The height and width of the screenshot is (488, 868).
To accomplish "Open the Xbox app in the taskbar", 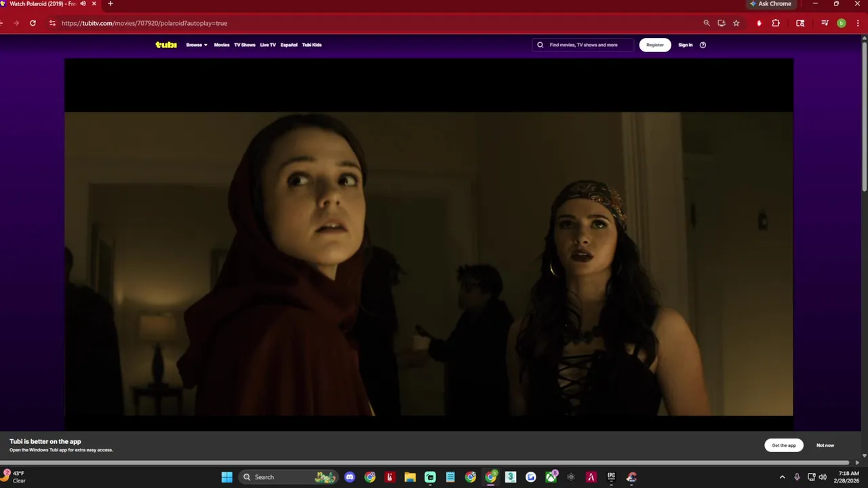I will click(551, 477).
